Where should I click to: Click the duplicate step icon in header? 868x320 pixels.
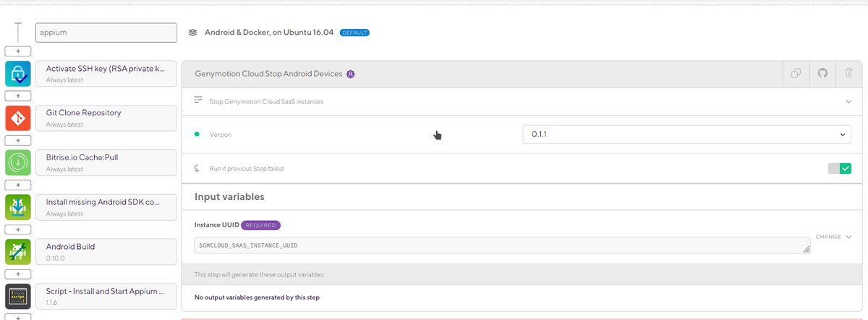tap(796, 74)
